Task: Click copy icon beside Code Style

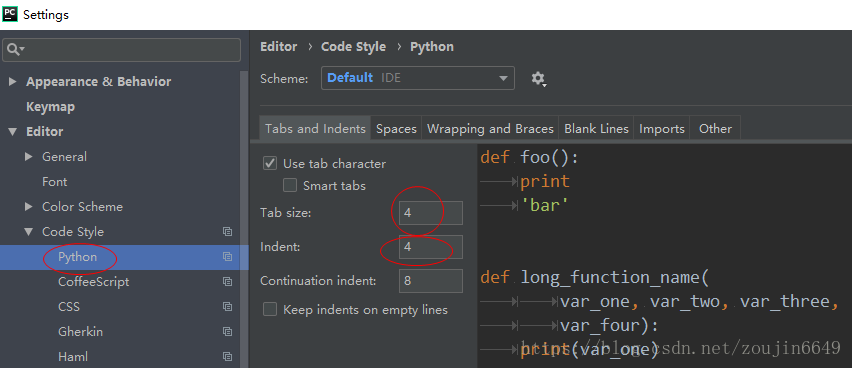Action: pyautogui.click(x=228, y=232)
